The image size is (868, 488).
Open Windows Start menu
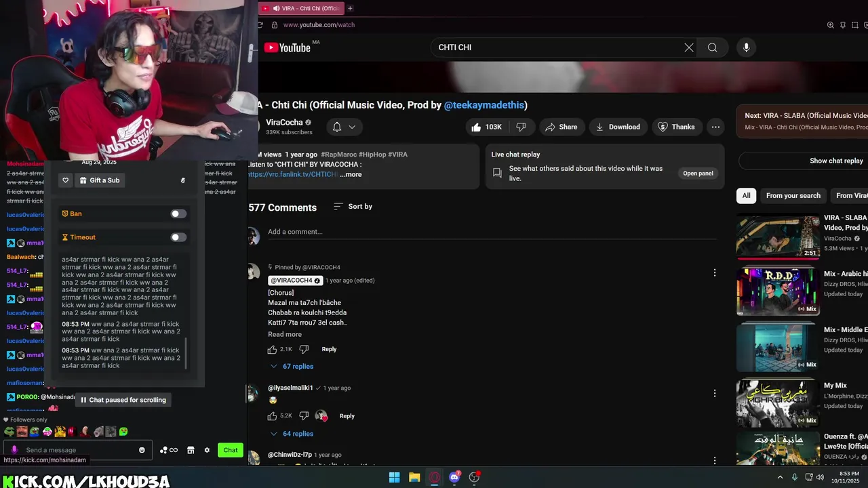(x=394, y=477)
